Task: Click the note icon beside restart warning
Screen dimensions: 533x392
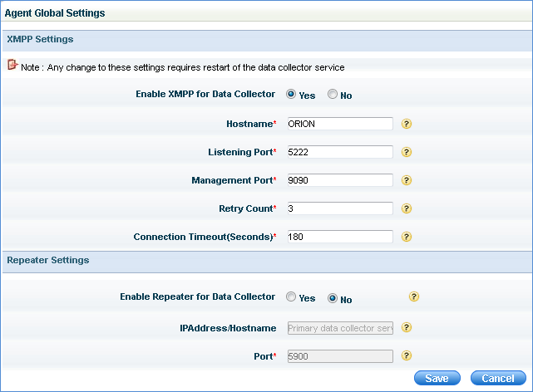Action: tap(12, 65)
